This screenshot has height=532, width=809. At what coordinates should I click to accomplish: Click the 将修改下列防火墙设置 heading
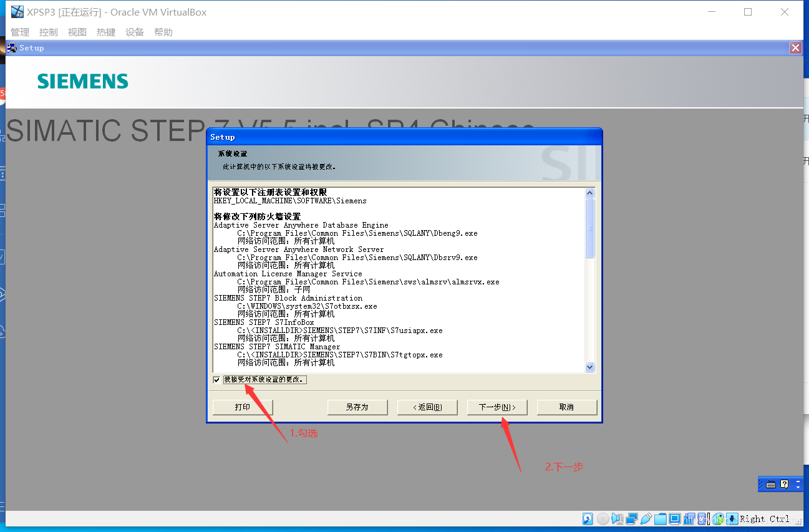point(257,216)
